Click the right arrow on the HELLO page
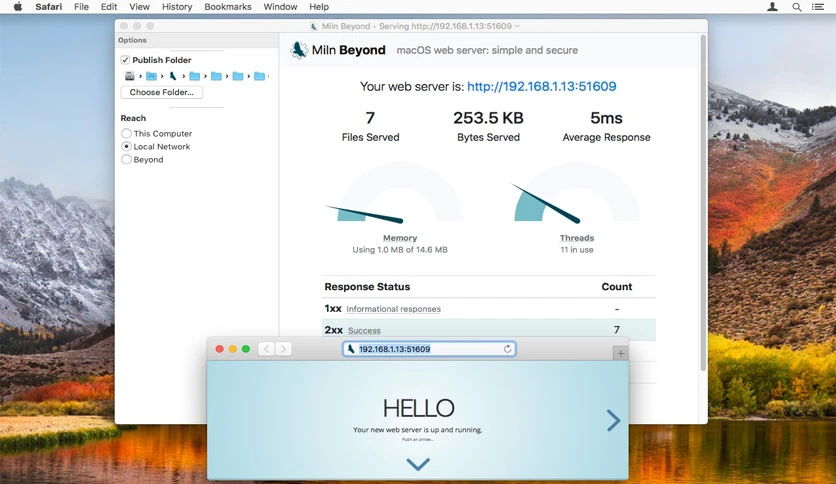 click(x=614, y=421)
